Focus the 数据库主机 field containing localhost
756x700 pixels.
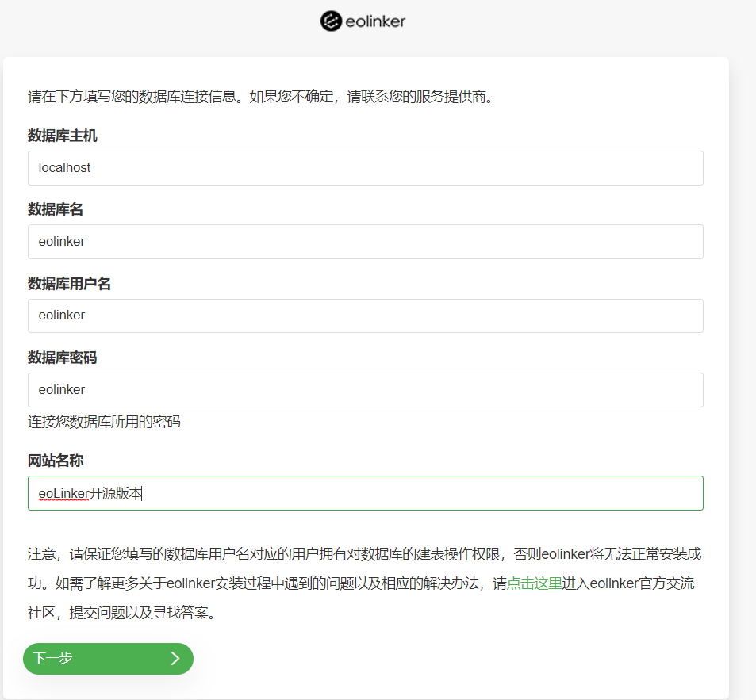click(x=366, y=168)
